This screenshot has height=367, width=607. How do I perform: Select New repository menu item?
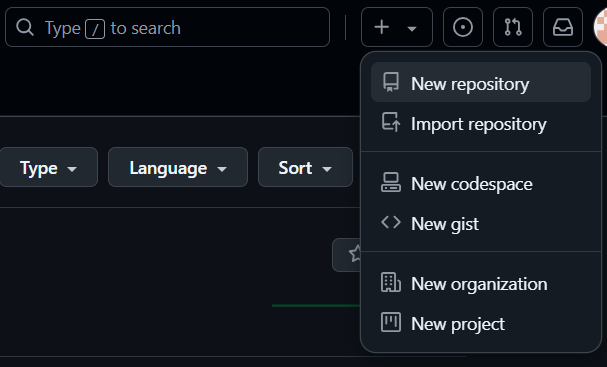pyautogui.click(x=481, y=82)
